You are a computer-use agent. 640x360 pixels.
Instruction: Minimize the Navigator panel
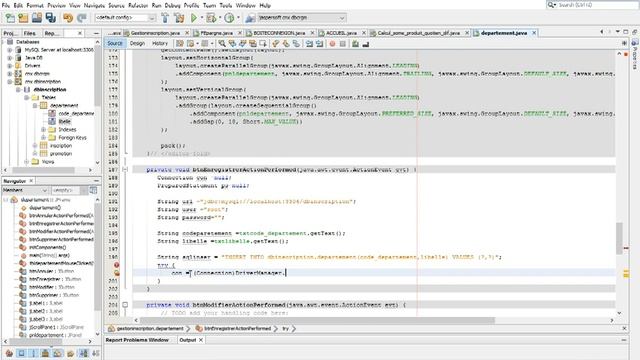point(96,181)
